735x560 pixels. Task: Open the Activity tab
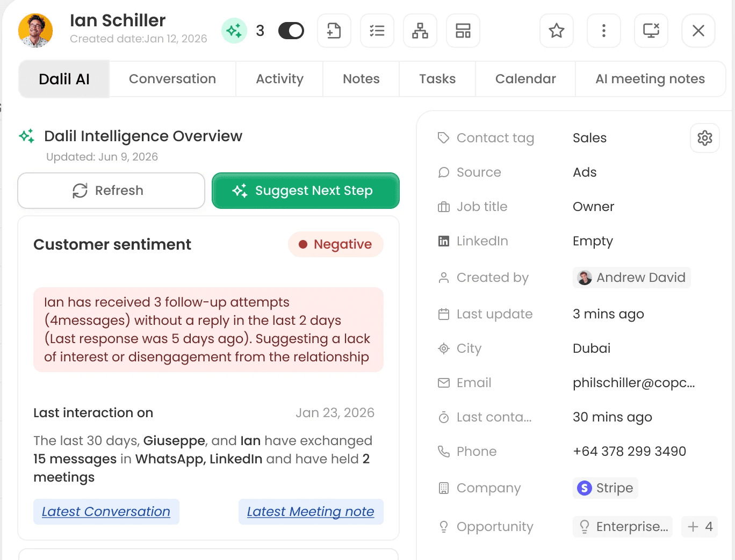(x=279, y=79)
